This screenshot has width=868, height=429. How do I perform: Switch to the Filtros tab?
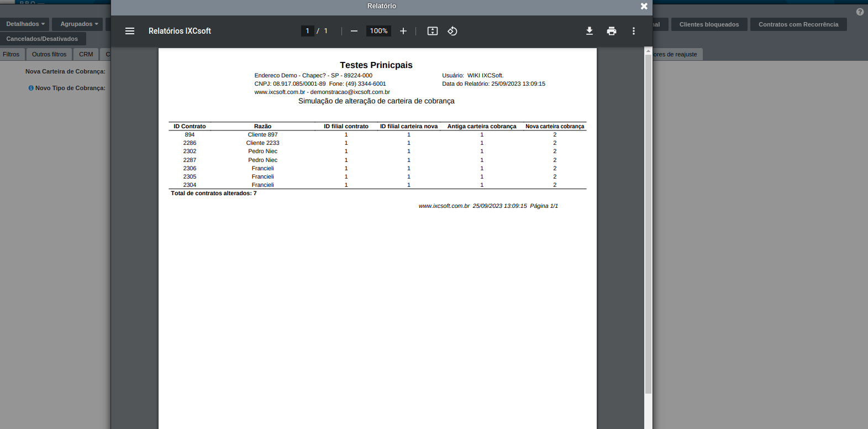11,54
